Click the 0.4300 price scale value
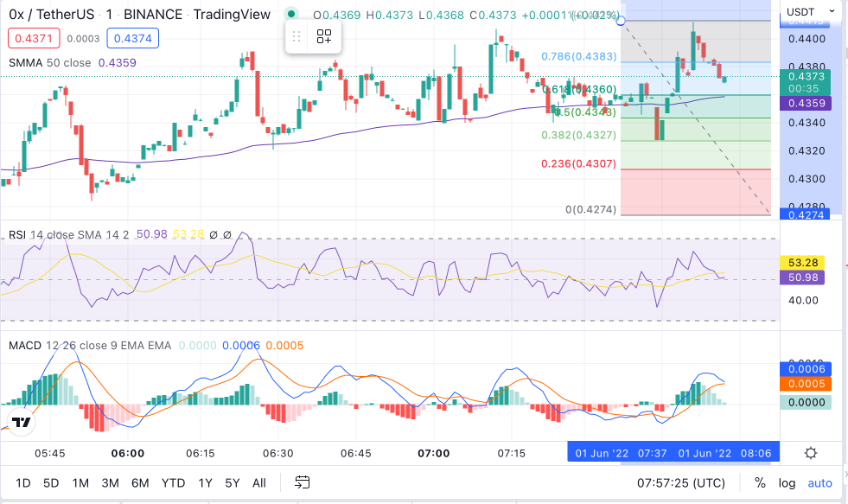This screenshot has width=848, height=504. click(807, 179)
